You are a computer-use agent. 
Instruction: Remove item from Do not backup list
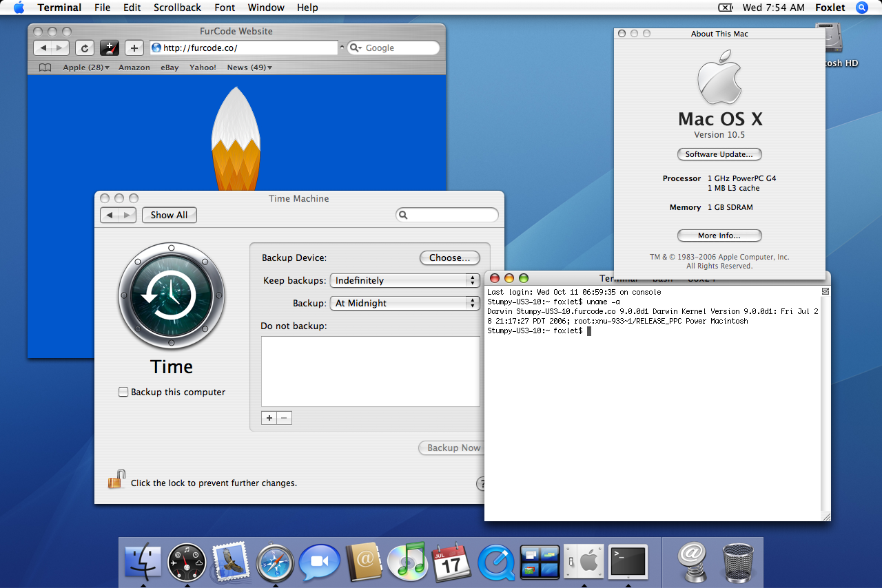pos(284,418)
